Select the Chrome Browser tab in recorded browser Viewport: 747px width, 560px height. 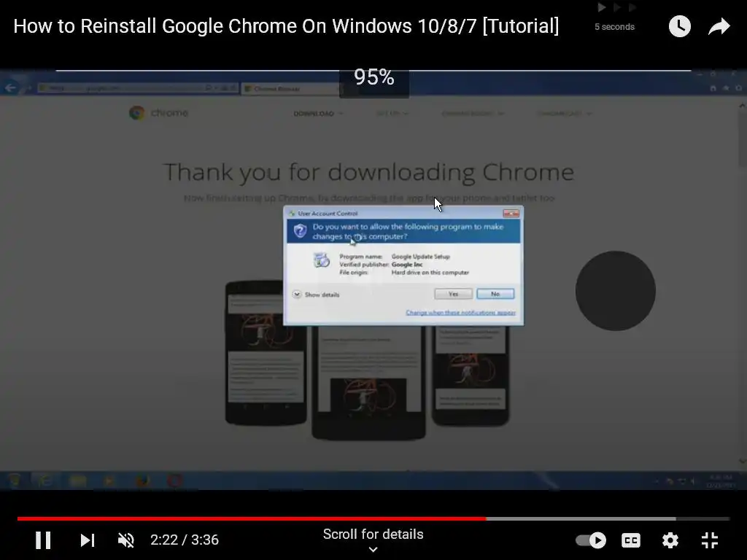point(290,88)
